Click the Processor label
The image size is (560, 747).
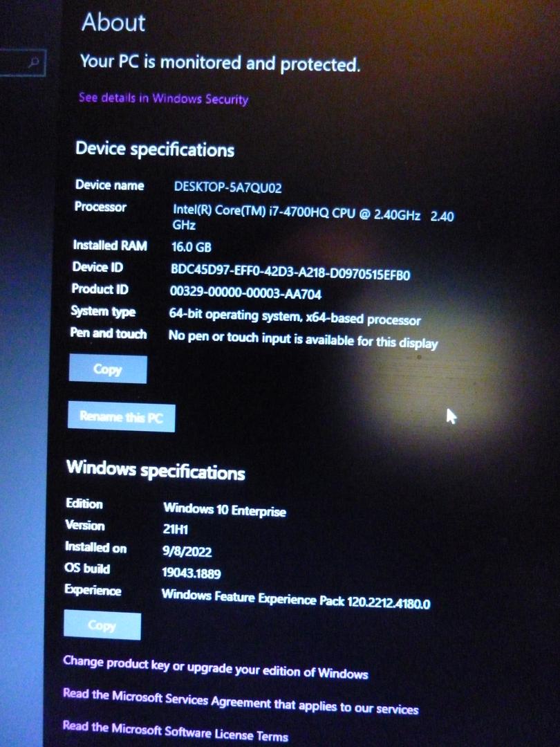pyautogui.click(x=100, y=207)
